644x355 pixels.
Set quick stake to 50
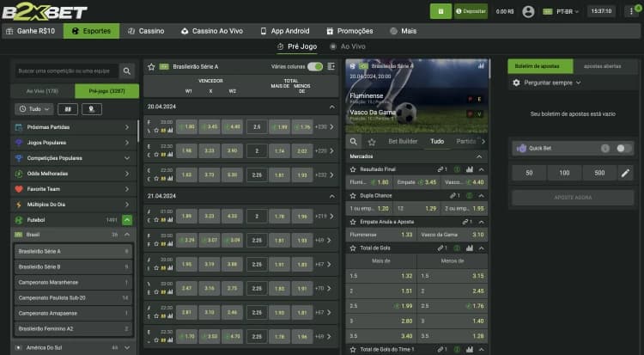(529, 173)
